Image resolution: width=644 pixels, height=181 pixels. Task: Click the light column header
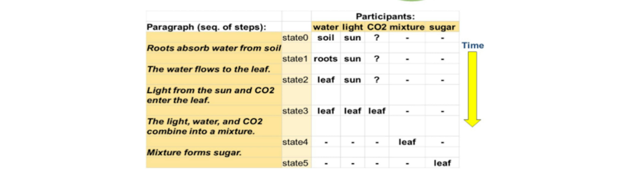(352, 27)
